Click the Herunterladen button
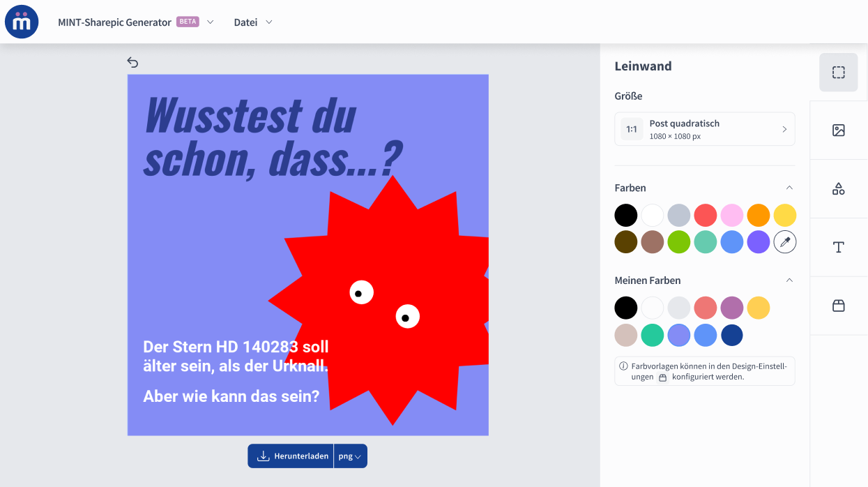 [291, 456]
